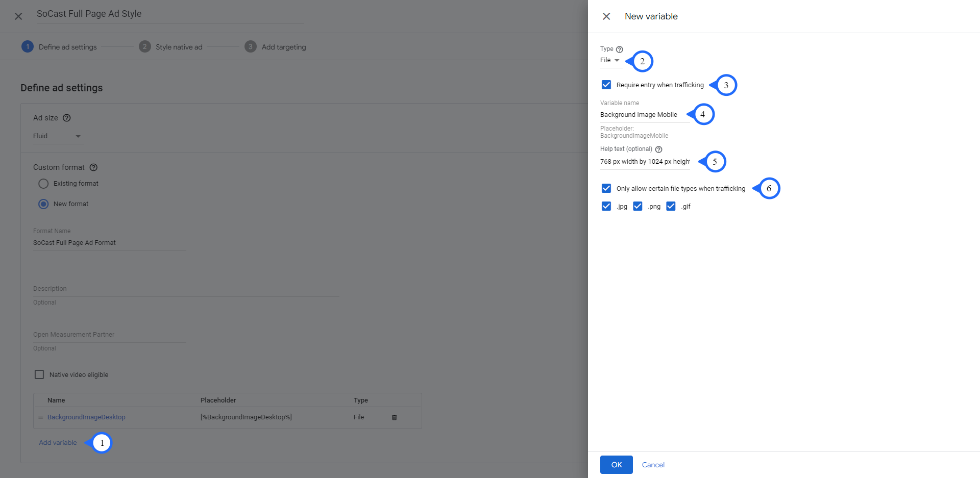Open help for Help text (optional)
980x478 pixels.
click(x=658, y=149)
